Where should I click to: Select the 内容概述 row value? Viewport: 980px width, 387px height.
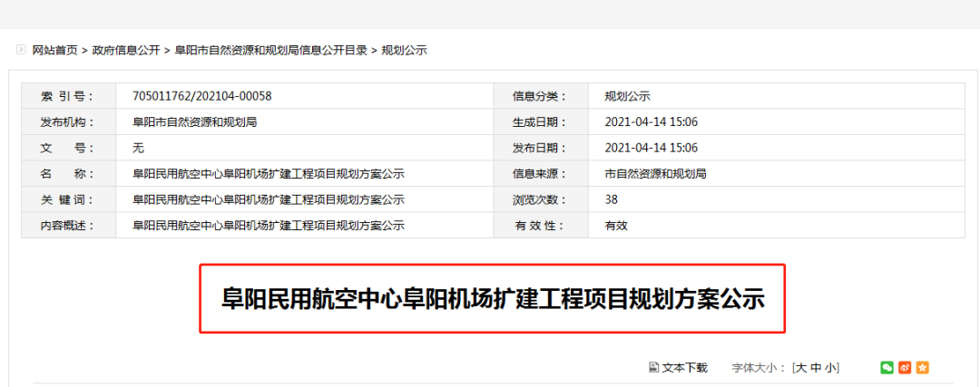click(269, 226)
